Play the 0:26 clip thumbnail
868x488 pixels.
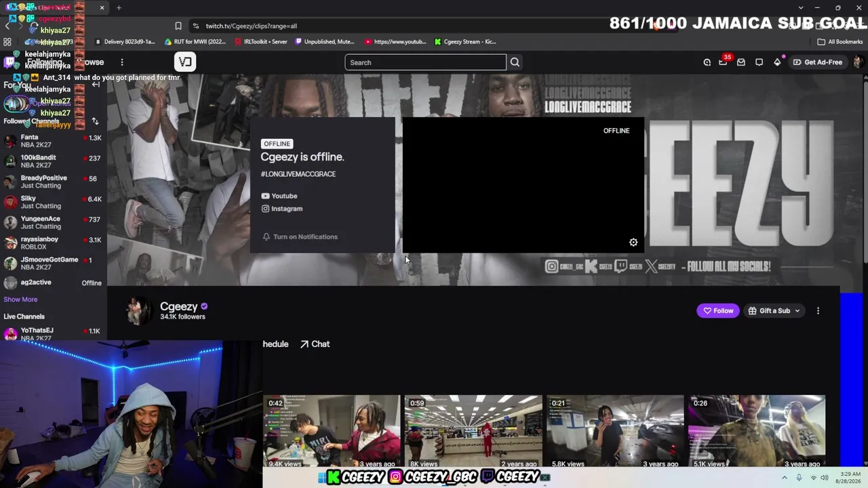pos(757,431)
